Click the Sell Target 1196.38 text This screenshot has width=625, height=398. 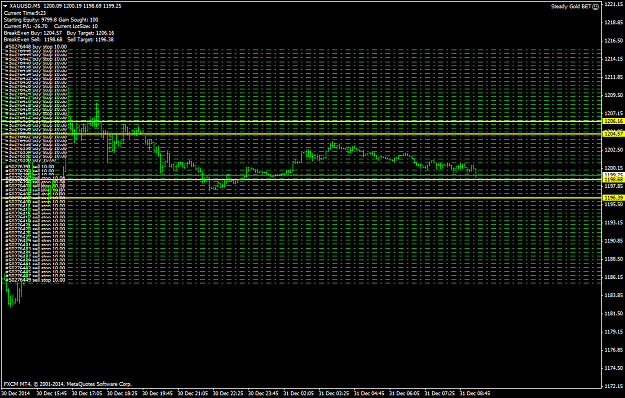[x=90, y=40]
